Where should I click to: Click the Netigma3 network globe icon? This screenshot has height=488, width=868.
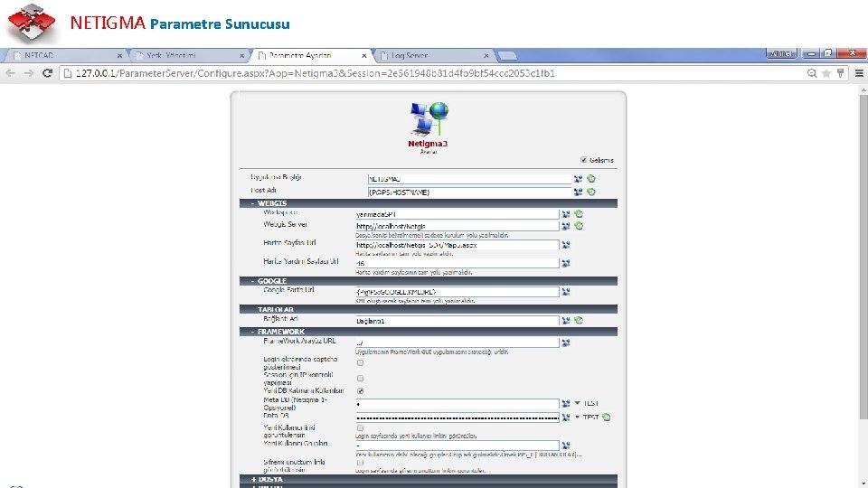pos(429,118)
